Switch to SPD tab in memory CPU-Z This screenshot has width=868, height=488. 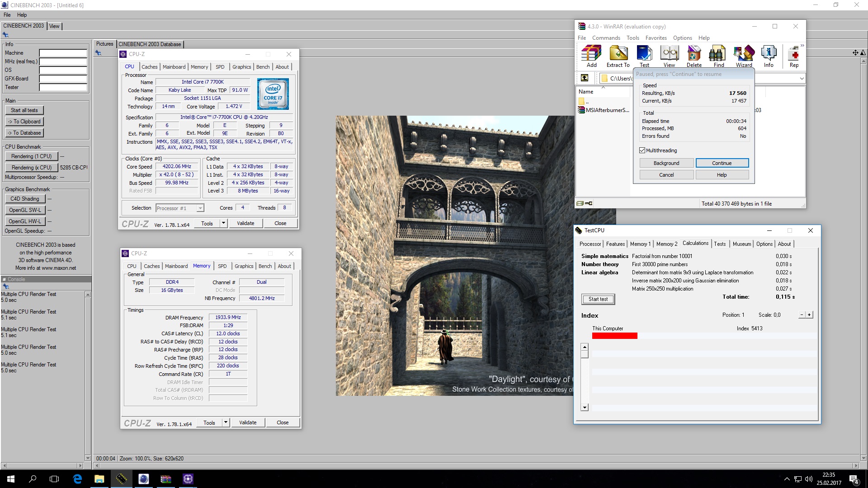[x=222, y=266]
